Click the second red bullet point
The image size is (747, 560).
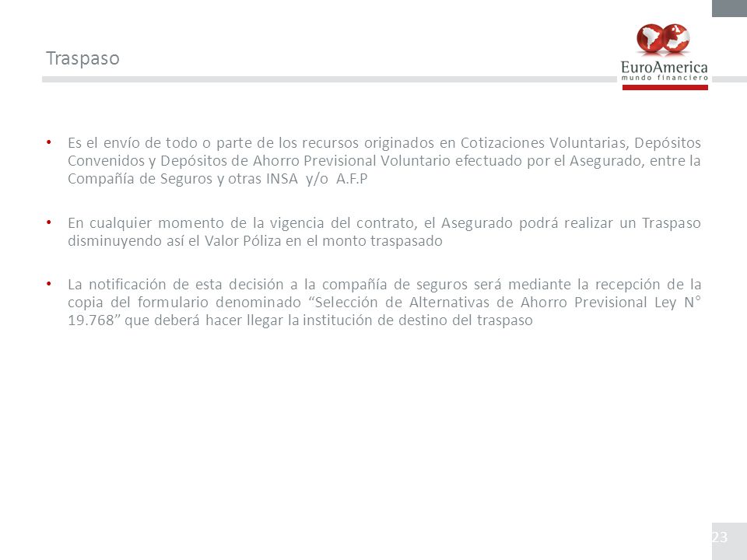(x=48, y=222)
